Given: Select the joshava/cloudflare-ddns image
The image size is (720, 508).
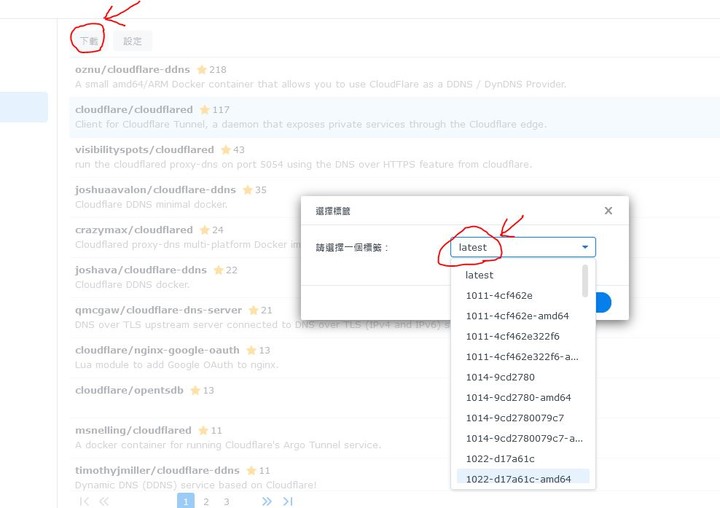Looking at the screenshot, I should click(x=185, y=277).
